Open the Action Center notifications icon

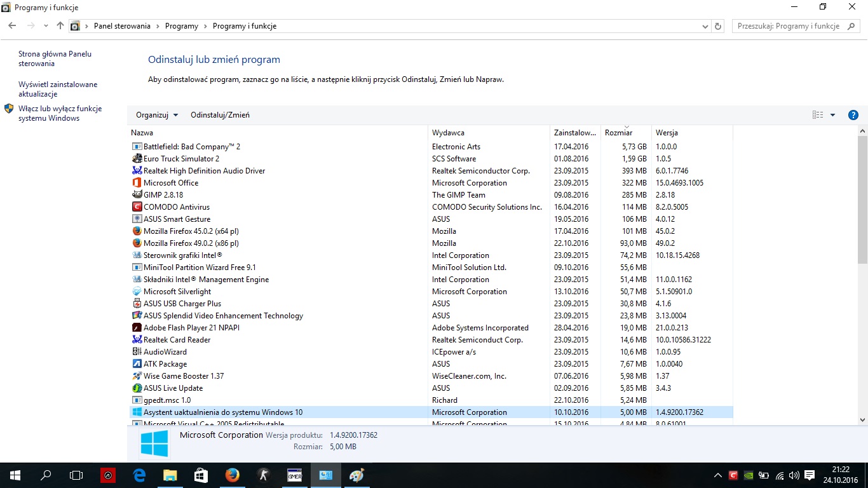coord(810,475)
